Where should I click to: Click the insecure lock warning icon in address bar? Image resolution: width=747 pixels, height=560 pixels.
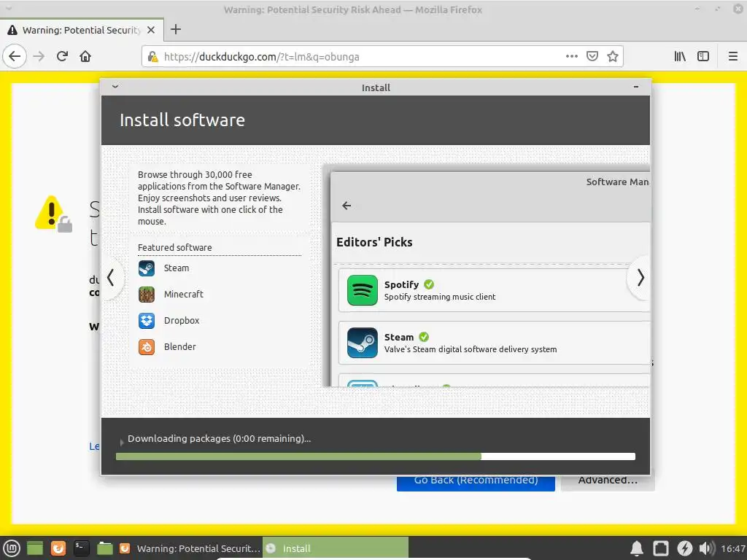pos(153,57)
